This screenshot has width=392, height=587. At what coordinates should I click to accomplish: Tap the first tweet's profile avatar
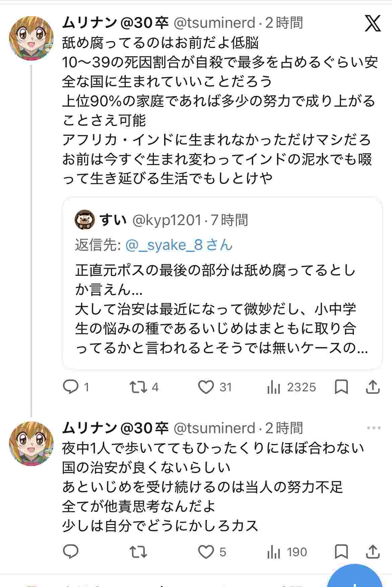click(31, 38)
